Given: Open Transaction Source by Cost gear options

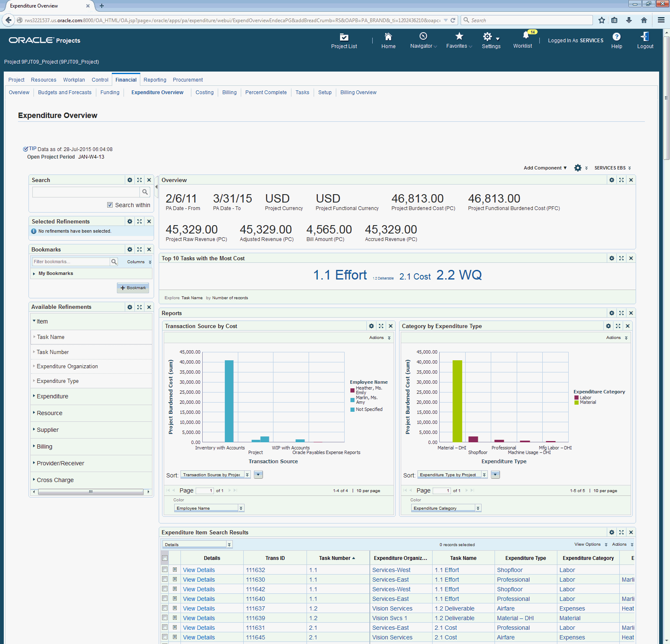Looking at the screenshot, I should [x=371, y=326].
